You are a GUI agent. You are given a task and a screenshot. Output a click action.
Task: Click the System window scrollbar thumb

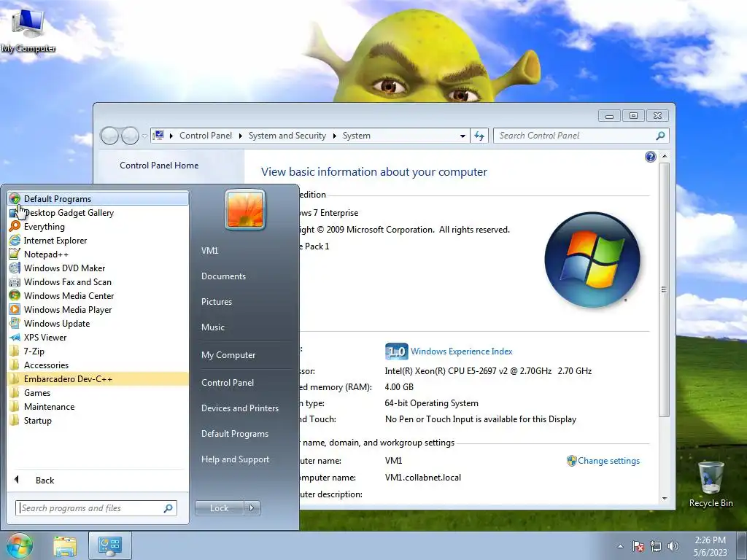point(664,289)
